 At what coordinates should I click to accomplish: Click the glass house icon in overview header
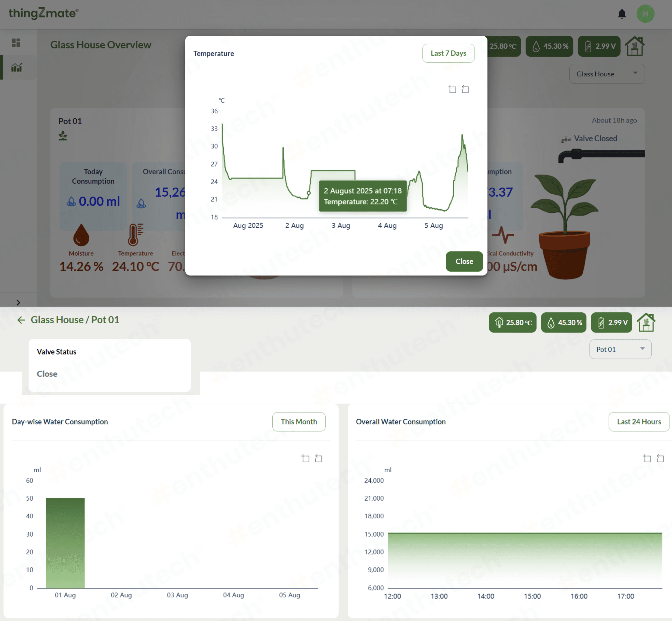pyautogui.click(x=634, y=46)
